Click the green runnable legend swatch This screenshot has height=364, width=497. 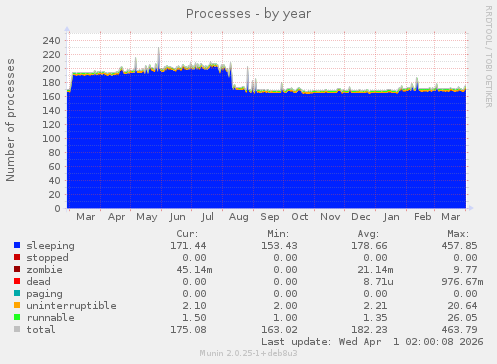point(17,317)
